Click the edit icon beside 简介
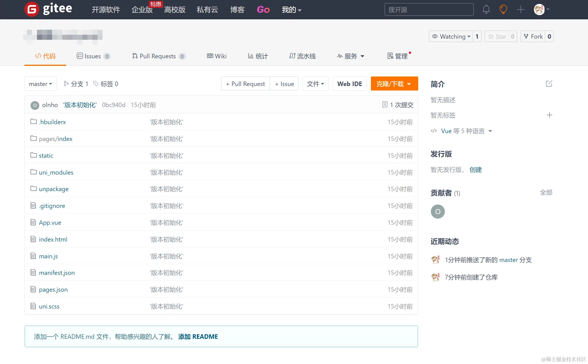The width and height of the screenshot is (588, 364). click(549, 84)
